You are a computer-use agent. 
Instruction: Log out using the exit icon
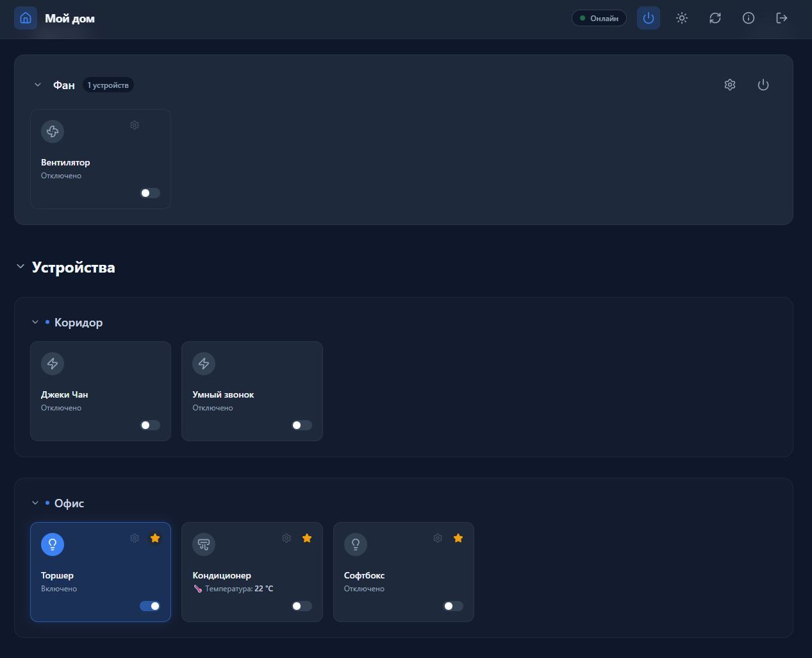point(782,18)
